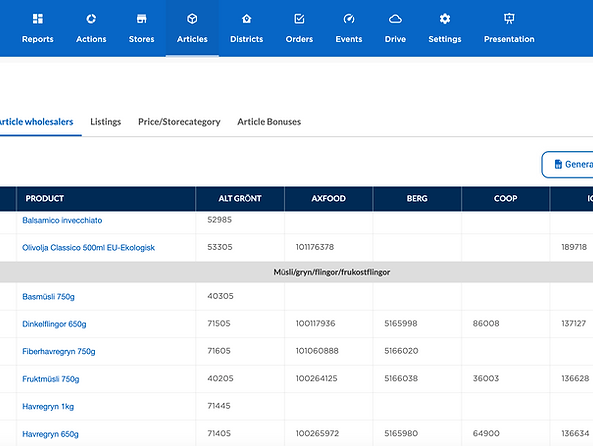Select Axfood value 100265972
Viewport: 593px width, 446px height.
317,433
